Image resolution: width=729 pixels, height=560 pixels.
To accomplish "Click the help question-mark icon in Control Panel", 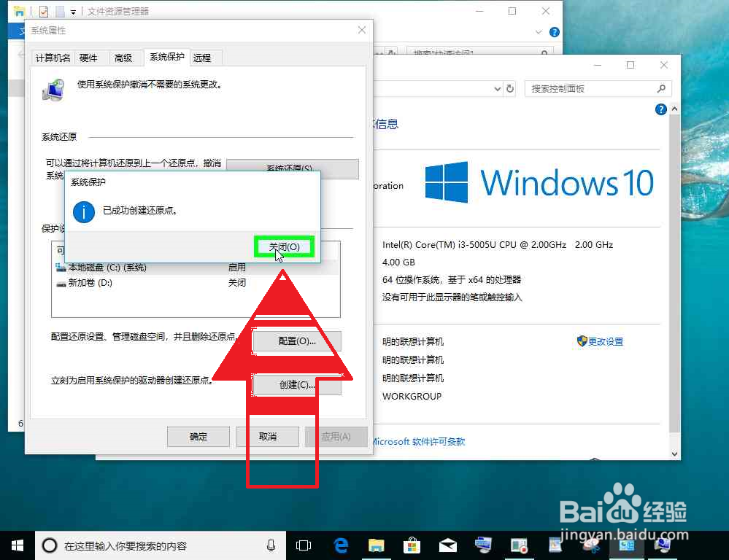I will click(x=660, y=109).
